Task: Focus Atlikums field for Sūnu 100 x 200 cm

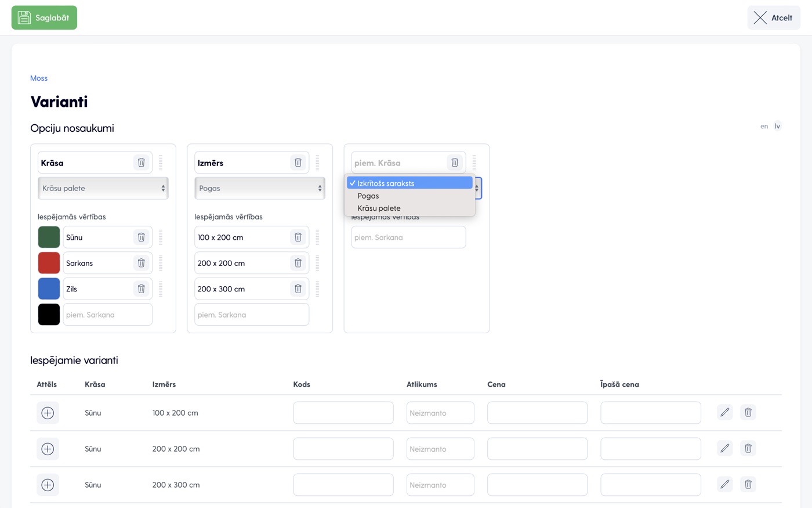Action: click(440, 413)
